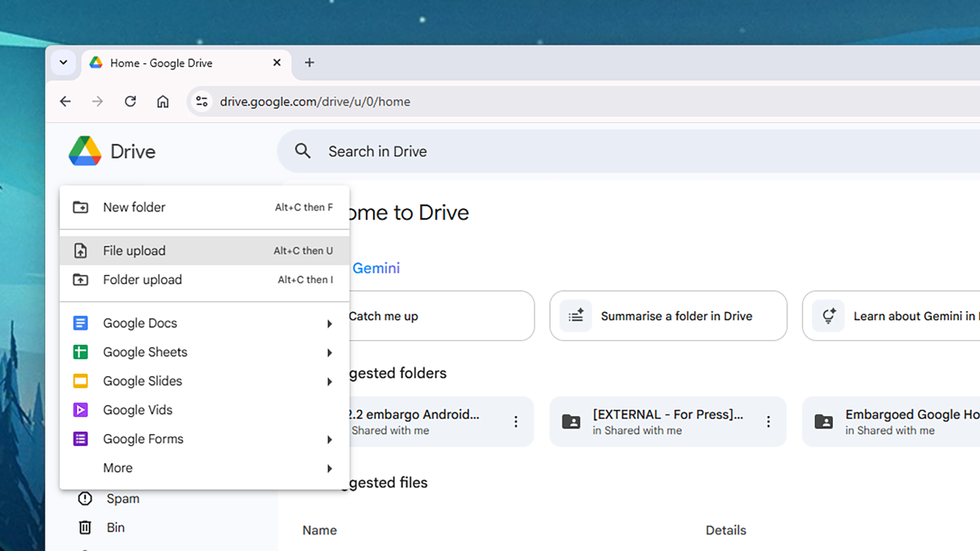
Task: Expand the Google Docs submenu arrow
Action: point(329,323)
